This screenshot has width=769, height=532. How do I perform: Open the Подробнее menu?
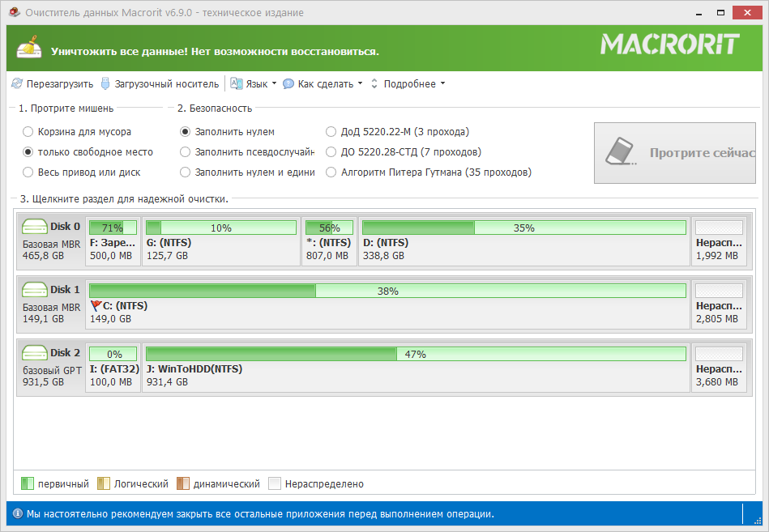coord(409,83)
